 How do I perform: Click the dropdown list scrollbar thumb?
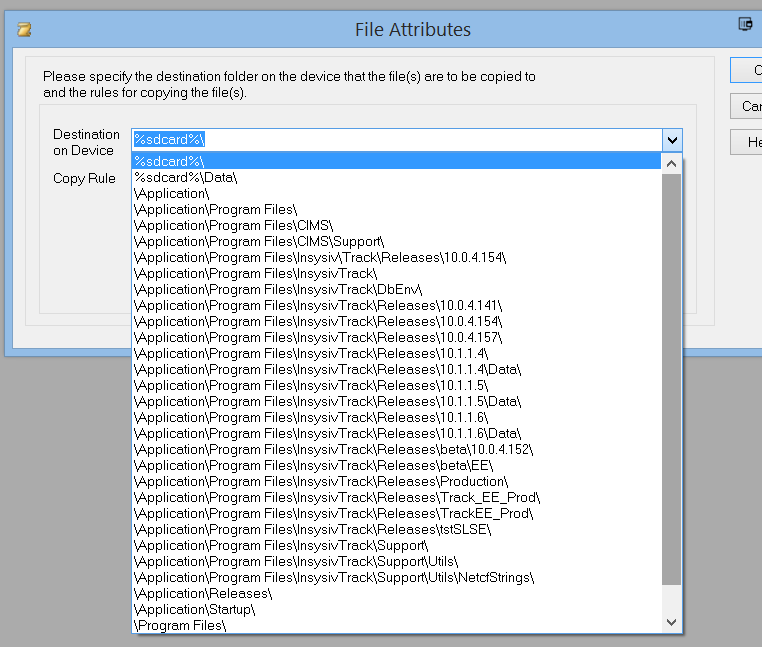[x=671, y=380]
